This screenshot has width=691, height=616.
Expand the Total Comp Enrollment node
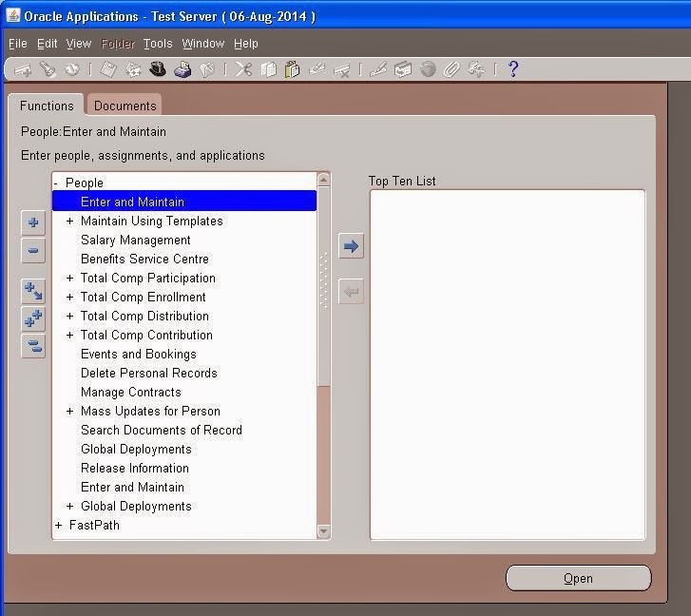69,297
